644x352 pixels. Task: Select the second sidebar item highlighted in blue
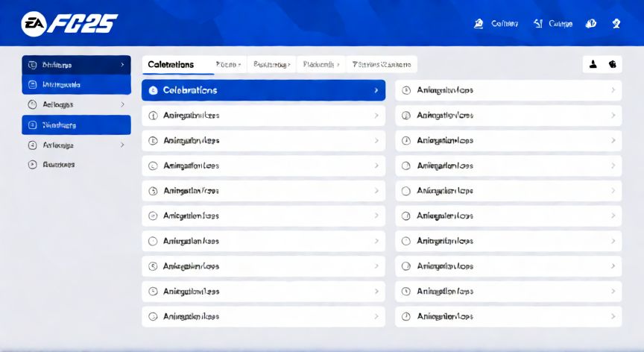(x=76, y=84)
